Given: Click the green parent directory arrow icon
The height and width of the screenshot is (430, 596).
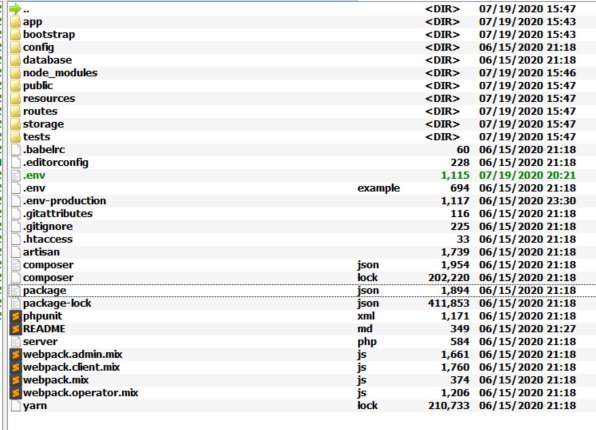Looking at the screenshot, I should (x=15, y=8).
